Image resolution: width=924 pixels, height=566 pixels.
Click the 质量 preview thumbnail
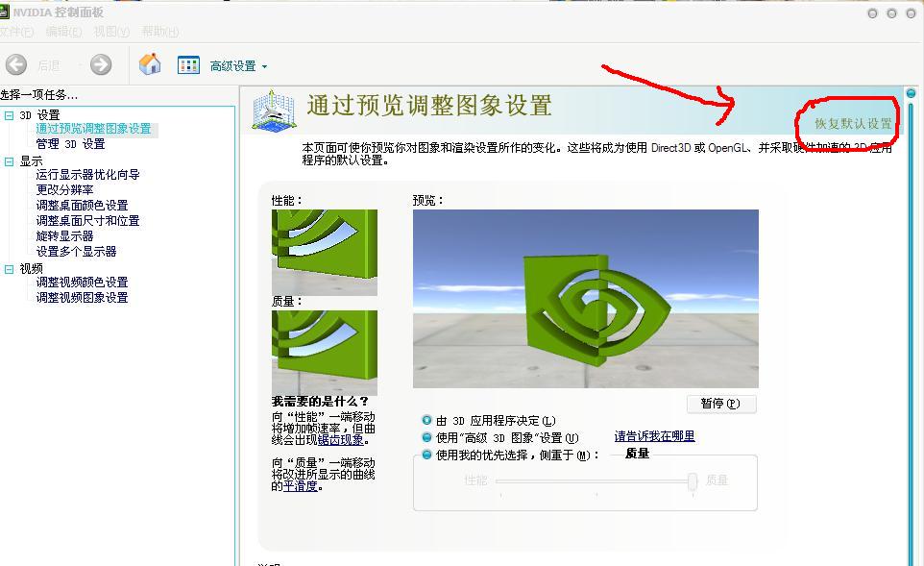coord(324,353)
